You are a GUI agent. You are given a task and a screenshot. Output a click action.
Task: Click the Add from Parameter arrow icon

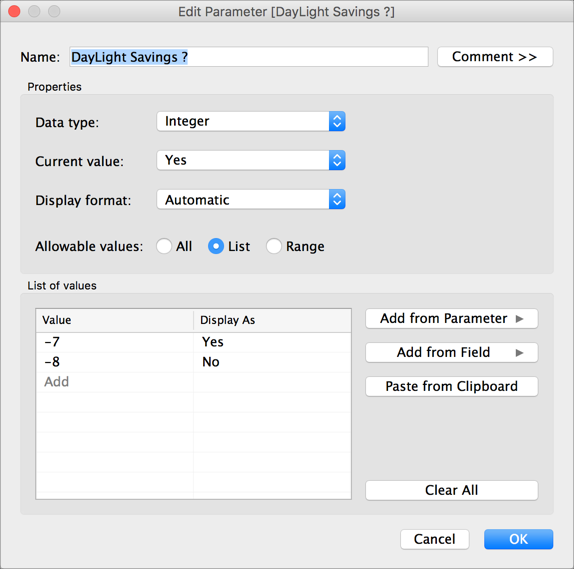tap(519, 319)
